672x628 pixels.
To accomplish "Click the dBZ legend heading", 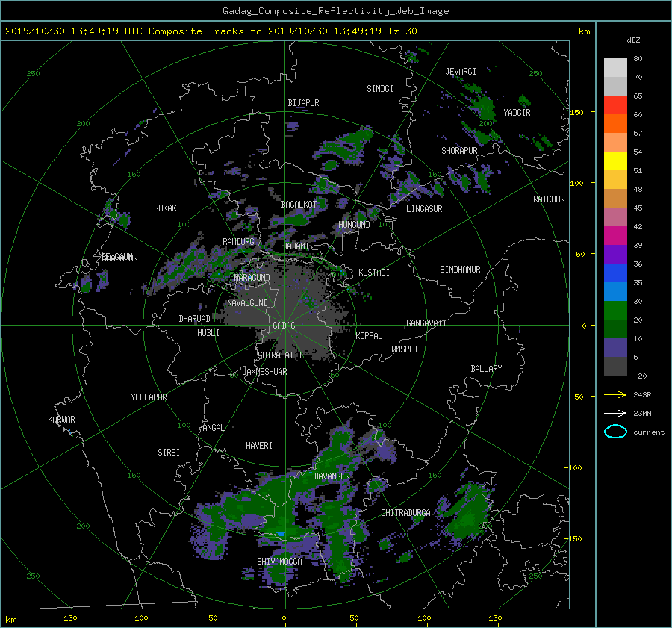I will pos(633,40).
